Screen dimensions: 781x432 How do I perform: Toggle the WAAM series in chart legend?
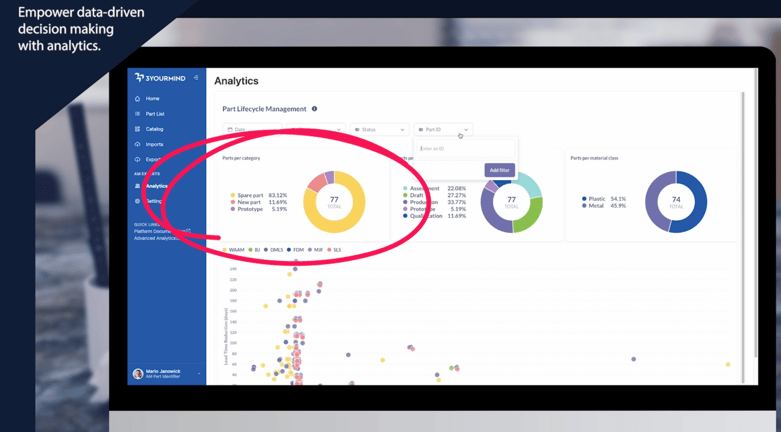(234, 250)
